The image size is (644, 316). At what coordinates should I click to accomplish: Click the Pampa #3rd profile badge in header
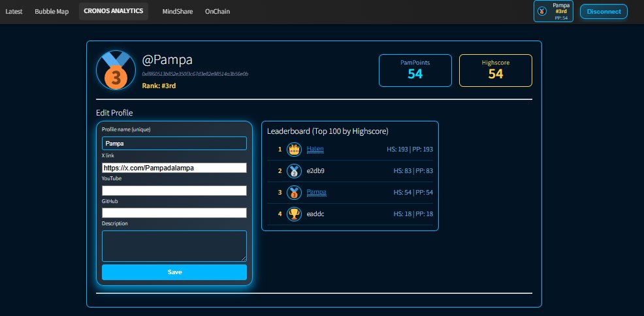553,11
